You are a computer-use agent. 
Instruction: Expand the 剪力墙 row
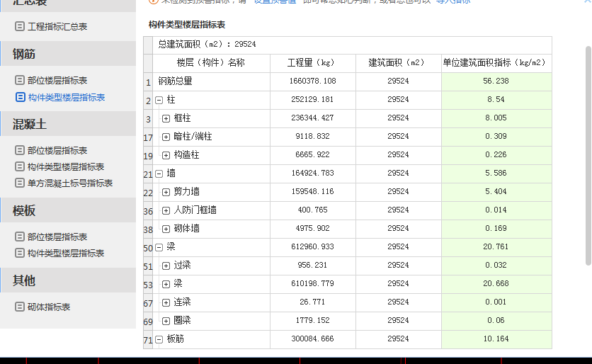(x=166, y=192)
